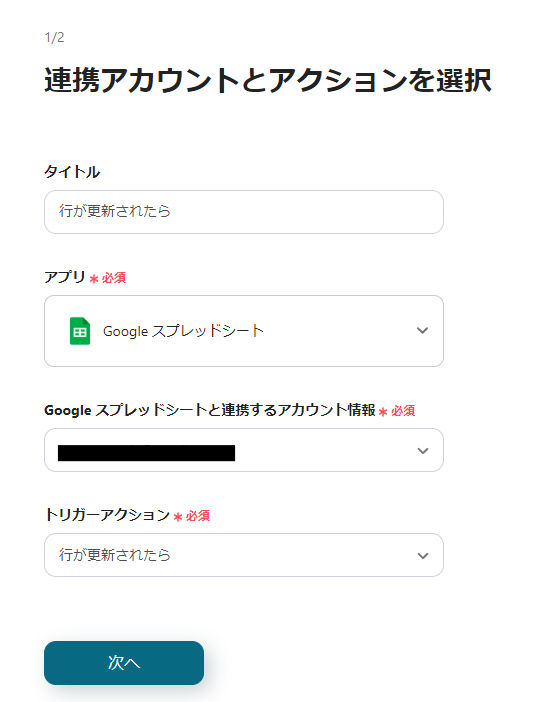Viewport: 536px width, 702px height.
Task: Click the 連携アカウントとアクションを選択 heading
Action: pyautogui.click(x=268, y=81)
